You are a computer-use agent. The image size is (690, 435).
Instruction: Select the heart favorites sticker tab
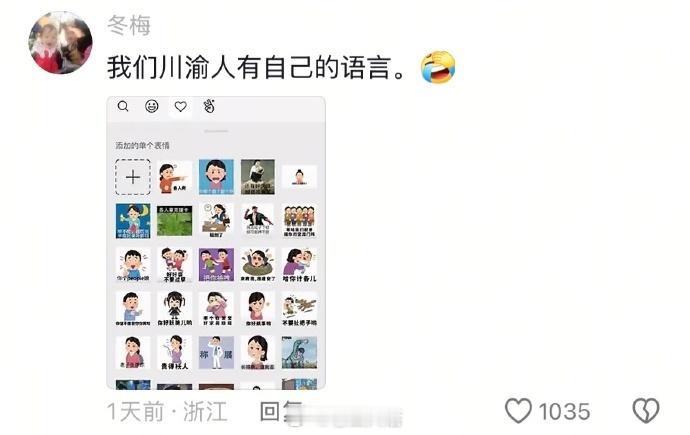point(180,106)
